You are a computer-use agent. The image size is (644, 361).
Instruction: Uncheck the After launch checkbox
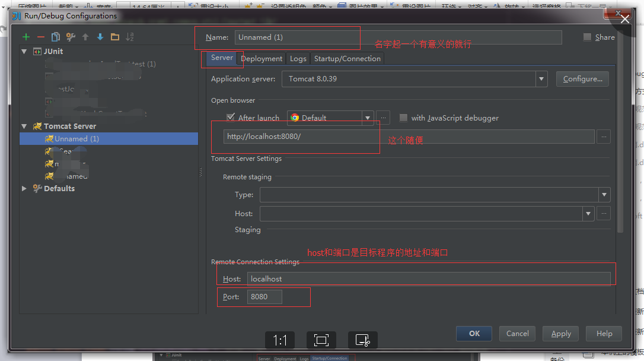231,117
